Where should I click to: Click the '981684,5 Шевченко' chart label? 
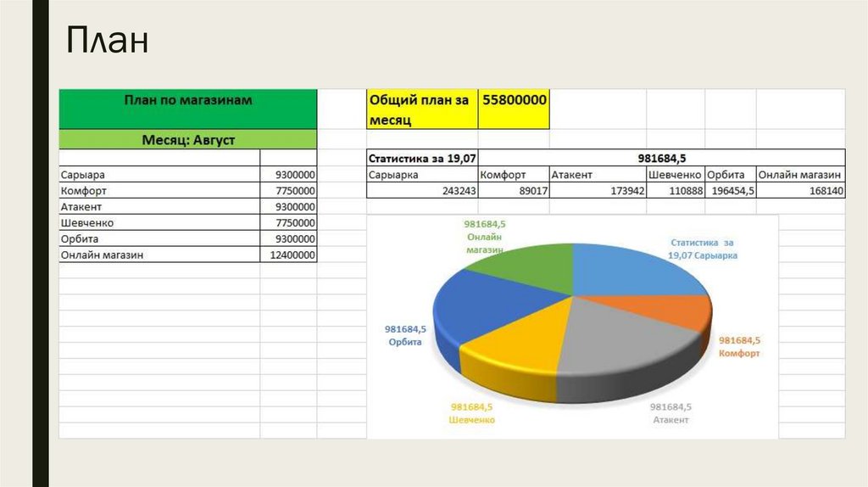coord(471,413)
